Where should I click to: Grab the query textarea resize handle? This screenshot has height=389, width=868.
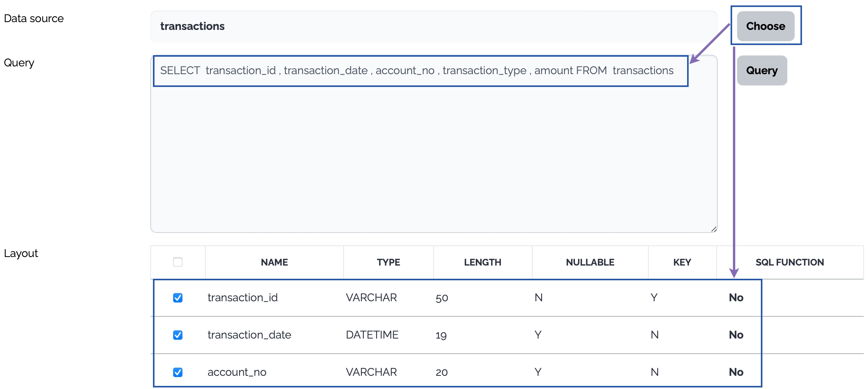pos(713,229)
